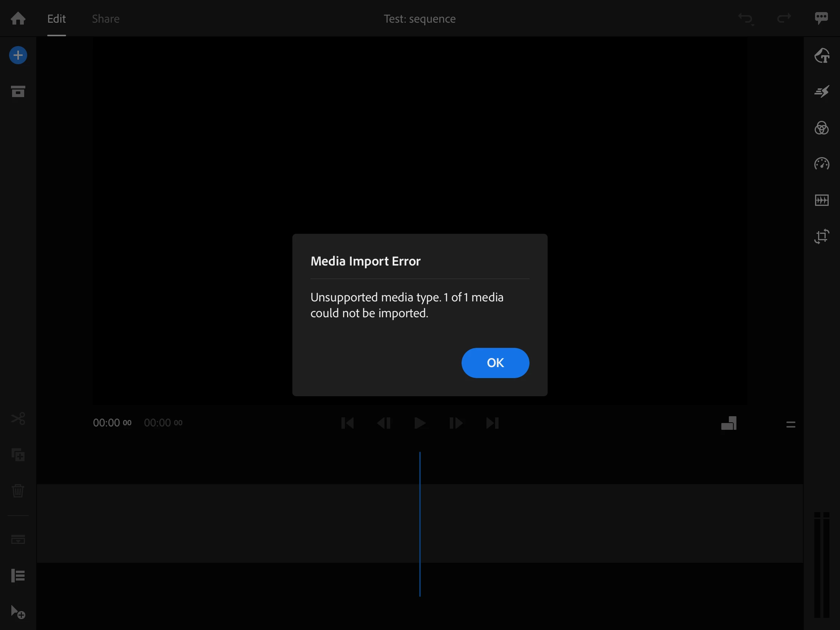The image size is (840, 630).
Task: Select the scissors split tool
Action: tap(18, 418)
